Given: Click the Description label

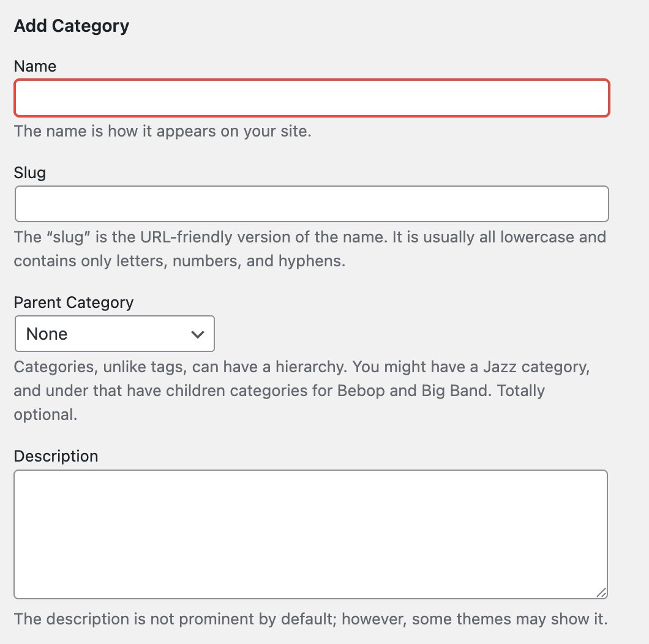Looking at the screenshot, I should (x=56, y=456).
